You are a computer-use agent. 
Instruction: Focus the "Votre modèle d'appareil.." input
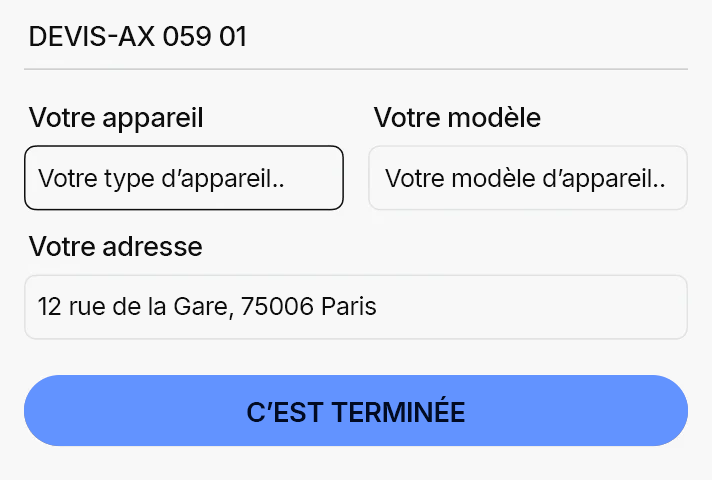pyautogui.click(x=527, y=178)
